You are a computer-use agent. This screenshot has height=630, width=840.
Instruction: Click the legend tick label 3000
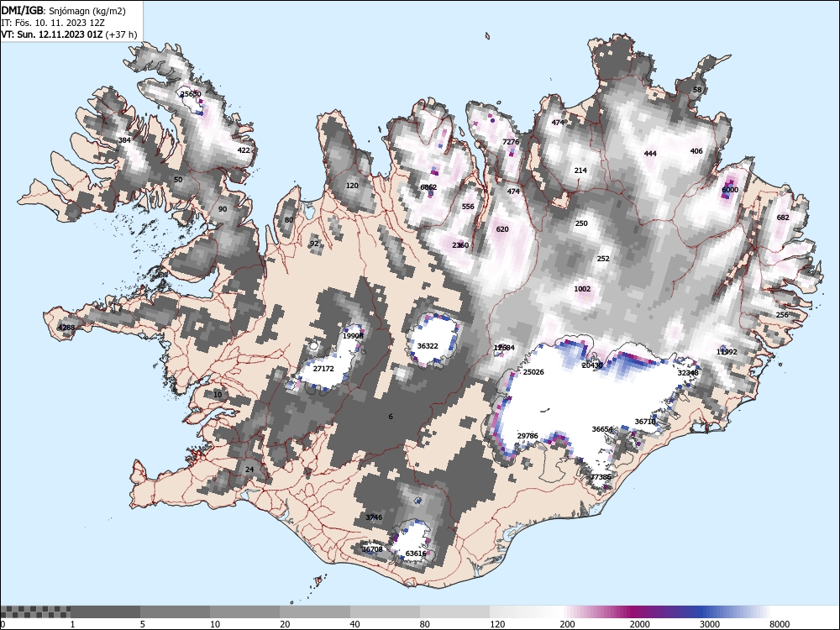[x=710, y=624]
